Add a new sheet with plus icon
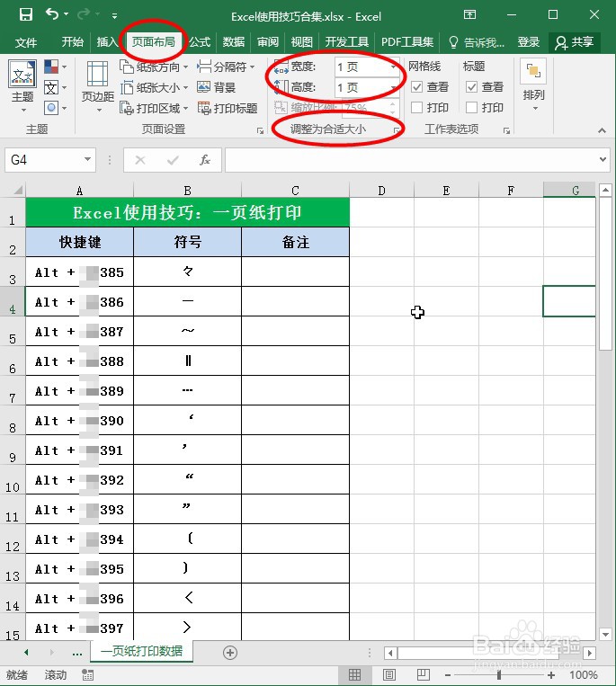The height and width of the screenshot is (686, 616). [230, 653]
